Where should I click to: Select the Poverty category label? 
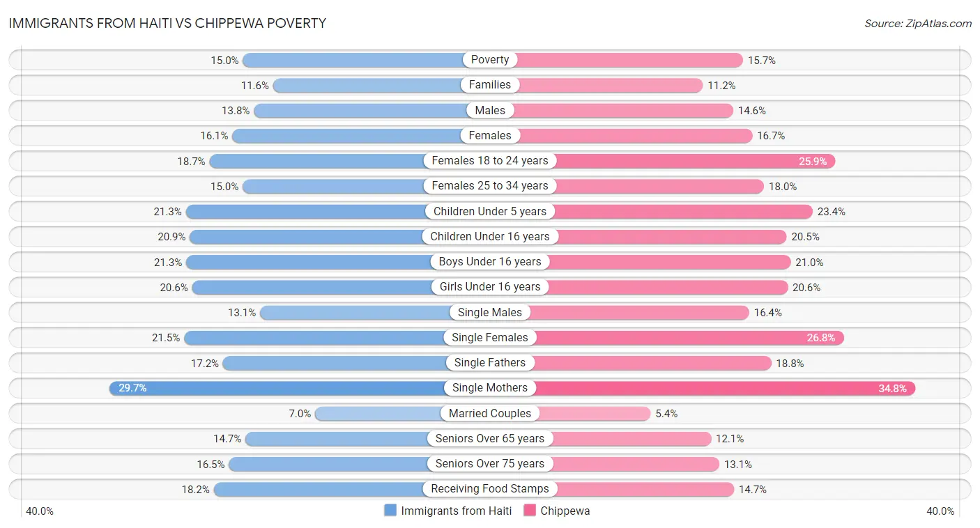point(490,60)
